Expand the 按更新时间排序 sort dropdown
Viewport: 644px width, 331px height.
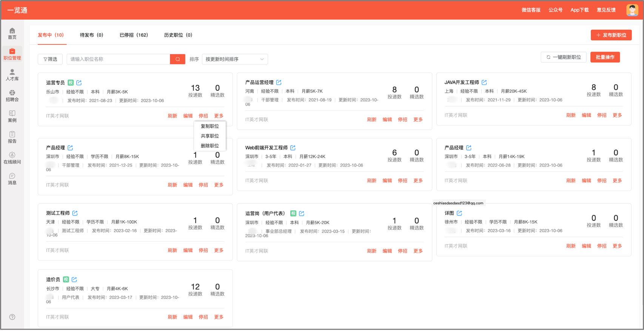tap(235, 59)
